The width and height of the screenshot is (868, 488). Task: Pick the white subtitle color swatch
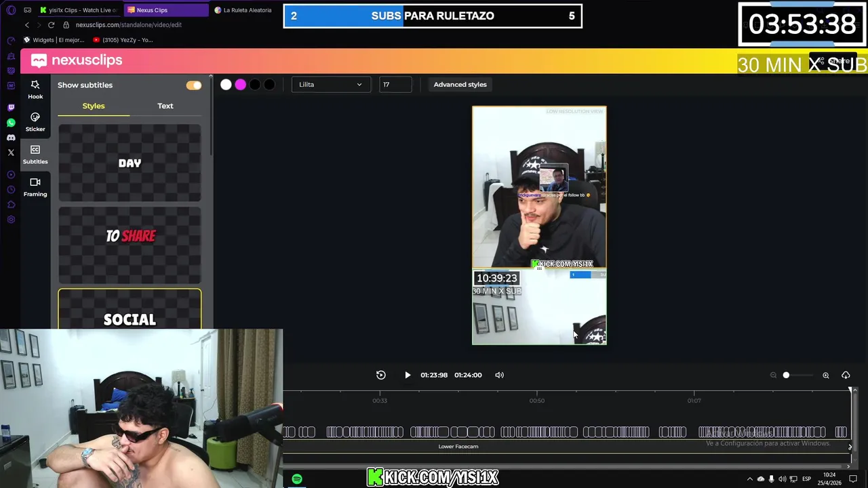pyautogui.click(x=226, y=85)
